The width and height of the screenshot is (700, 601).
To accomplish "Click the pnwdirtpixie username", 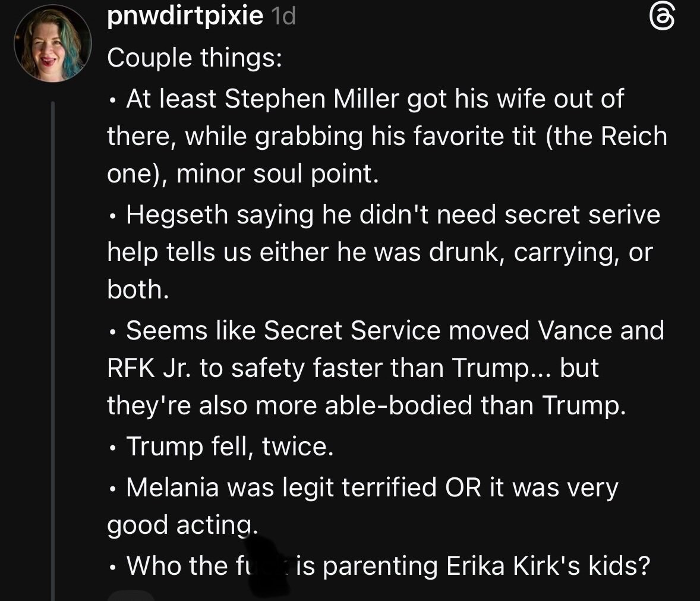I will point(185,17).
